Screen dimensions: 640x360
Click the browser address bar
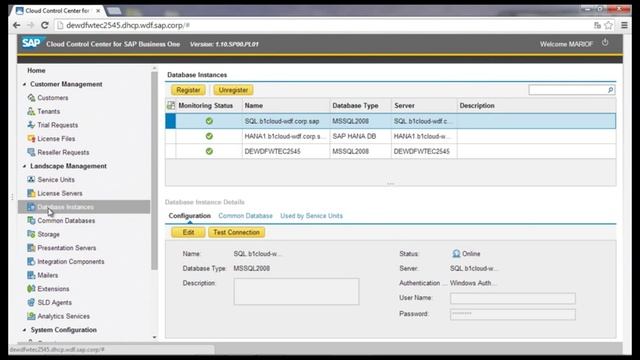tap(322, 25)
